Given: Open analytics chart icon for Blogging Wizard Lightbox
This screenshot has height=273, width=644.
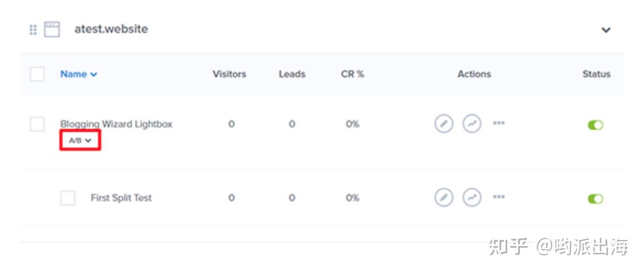Looking at the screenshot, I should coord(471,124).
